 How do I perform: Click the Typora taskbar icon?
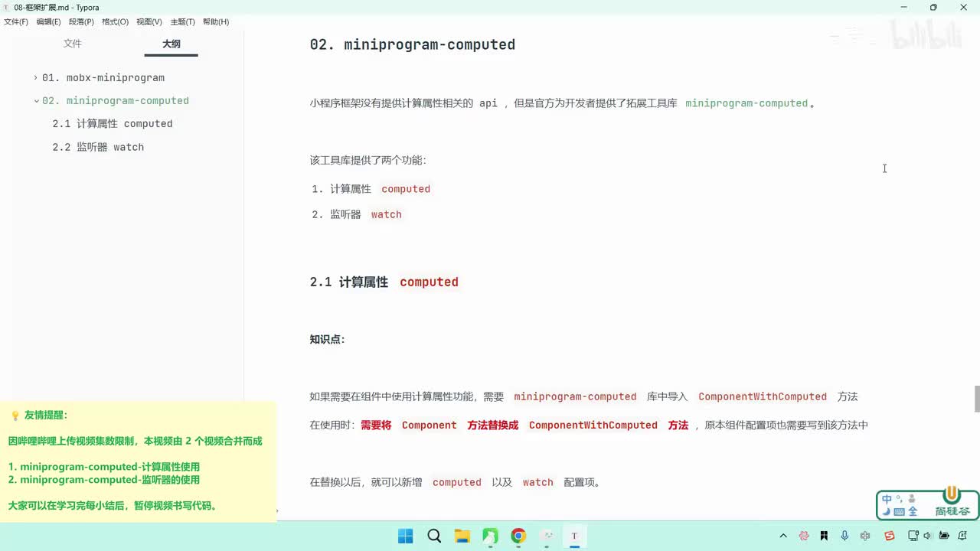pyautogui.click(x=574, y=536)
